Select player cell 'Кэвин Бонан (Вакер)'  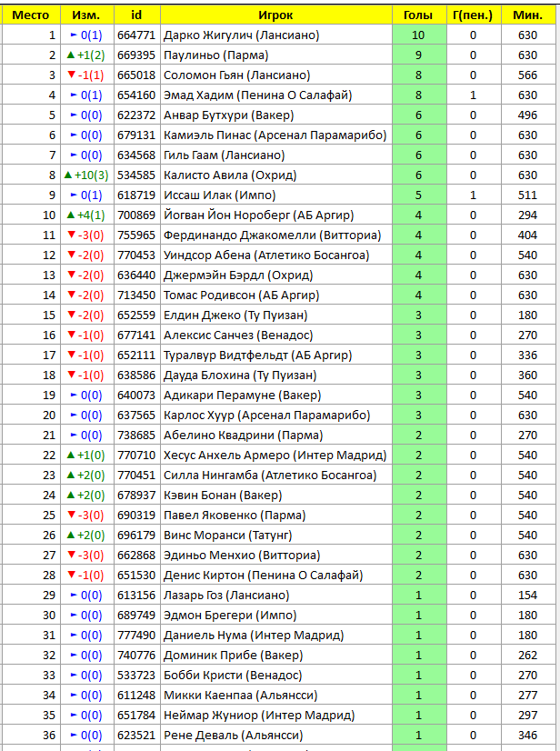tap(276, 495)
